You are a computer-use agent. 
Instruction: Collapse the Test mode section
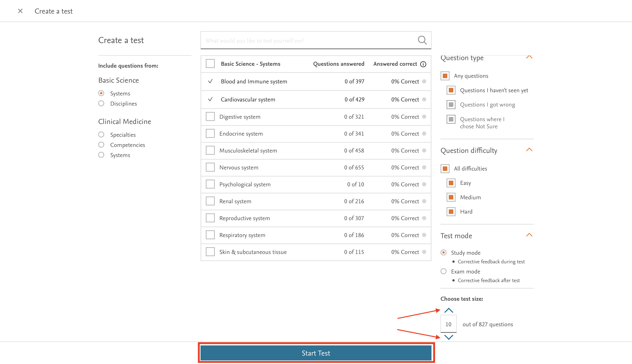pyautogui.click(x=529, y=235)
